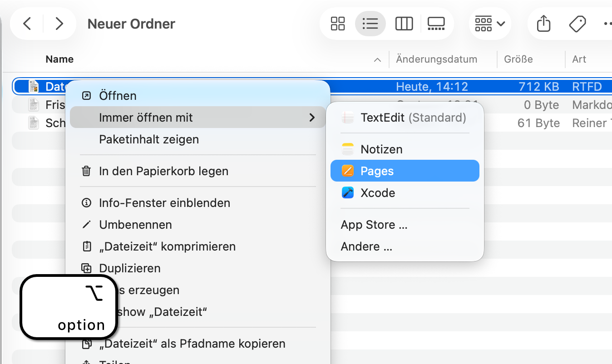Switch to column view
This screenshot has height=364, width=612.
coord(404,24)
